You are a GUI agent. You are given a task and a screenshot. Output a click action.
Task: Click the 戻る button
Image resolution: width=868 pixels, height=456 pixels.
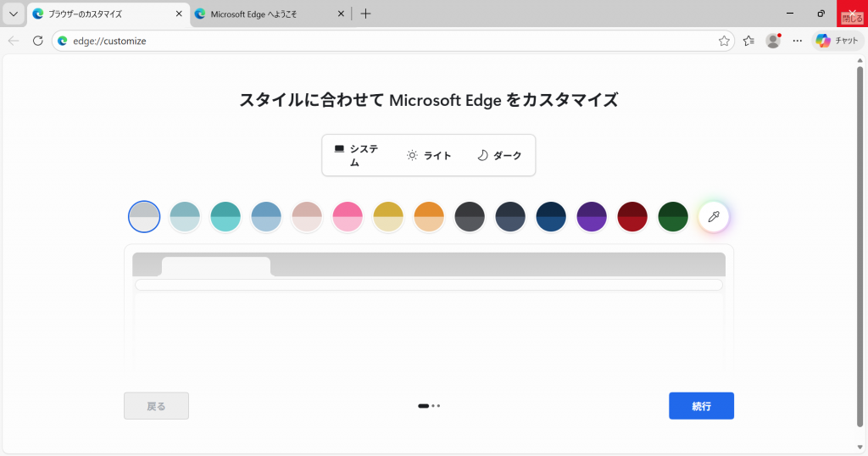(x=156, y=406)
